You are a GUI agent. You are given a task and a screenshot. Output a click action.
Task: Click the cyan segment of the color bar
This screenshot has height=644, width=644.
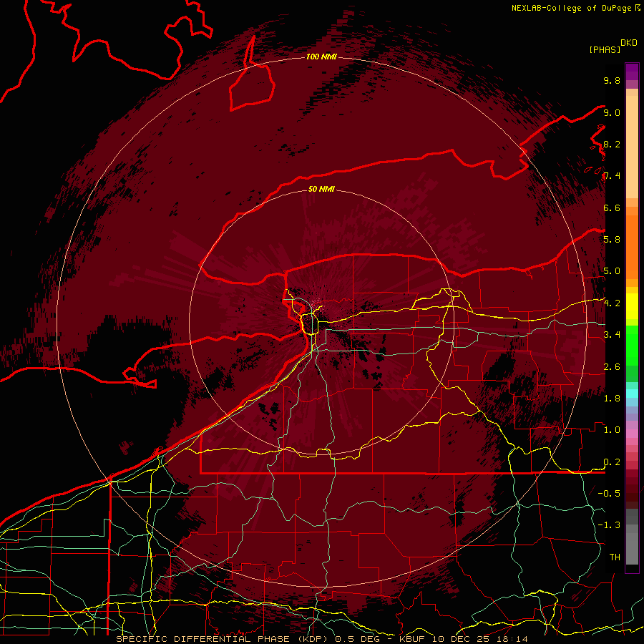(632, 394)
